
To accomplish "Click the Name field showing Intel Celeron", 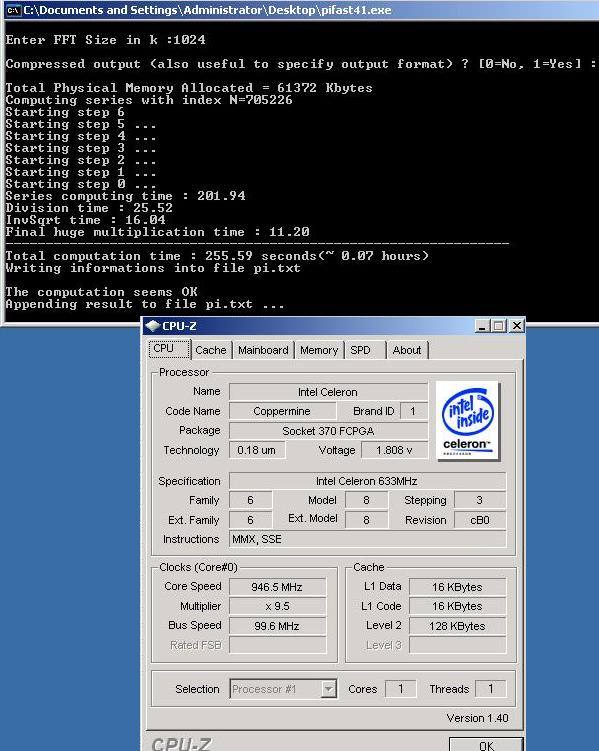I will [328, 392].
